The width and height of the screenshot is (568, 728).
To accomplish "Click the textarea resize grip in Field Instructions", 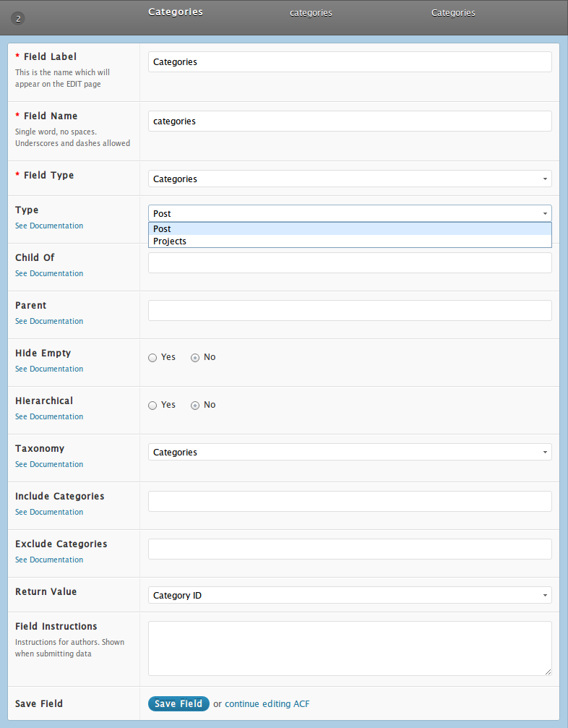I will (x=548, y=672).
